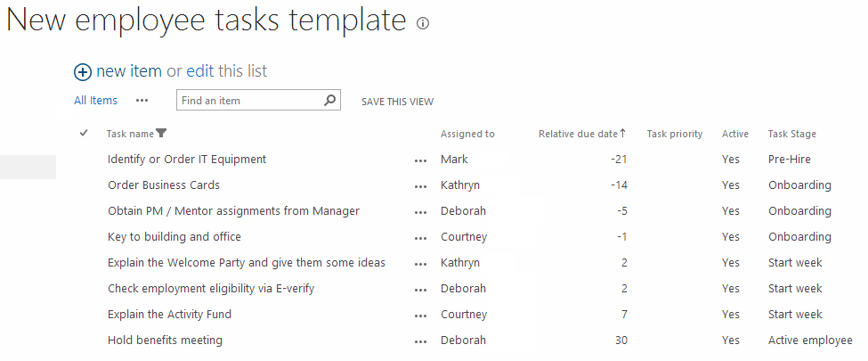Click SAVE THIS VIEW

pyautogui.click(x=397, y=102)
